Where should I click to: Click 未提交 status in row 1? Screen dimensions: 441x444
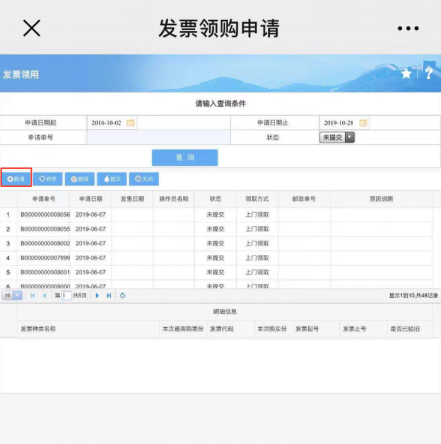[215, 215]
